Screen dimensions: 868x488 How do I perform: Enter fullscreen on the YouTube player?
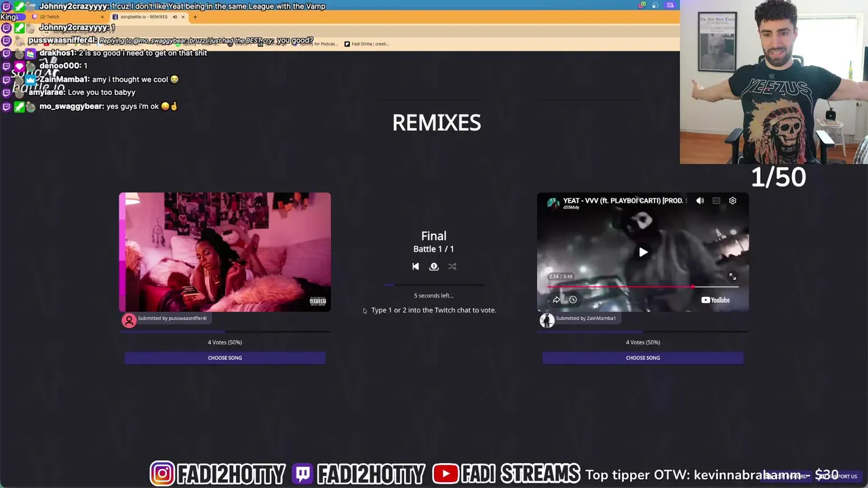(732, 277)
